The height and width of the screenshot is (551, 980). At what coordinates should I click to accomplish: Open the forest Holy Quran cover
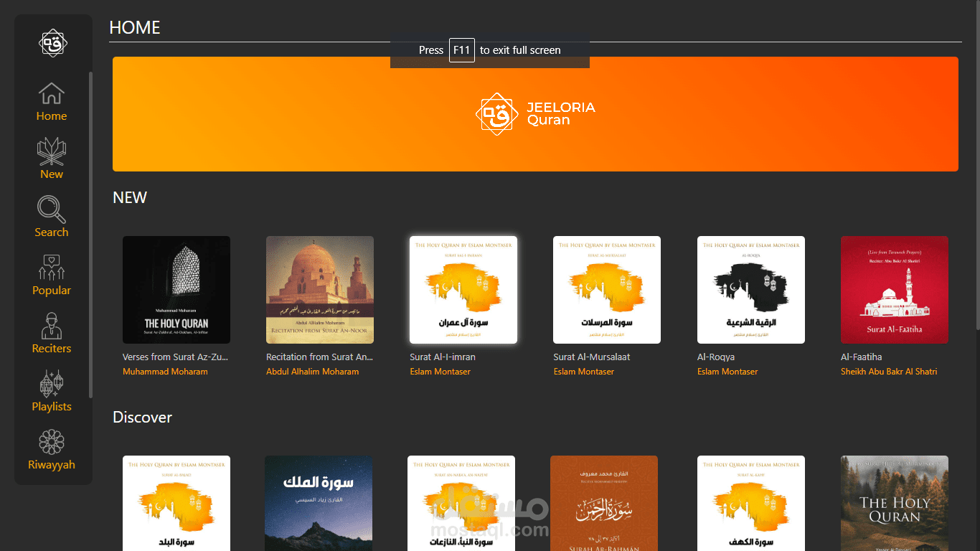point(895,503)
